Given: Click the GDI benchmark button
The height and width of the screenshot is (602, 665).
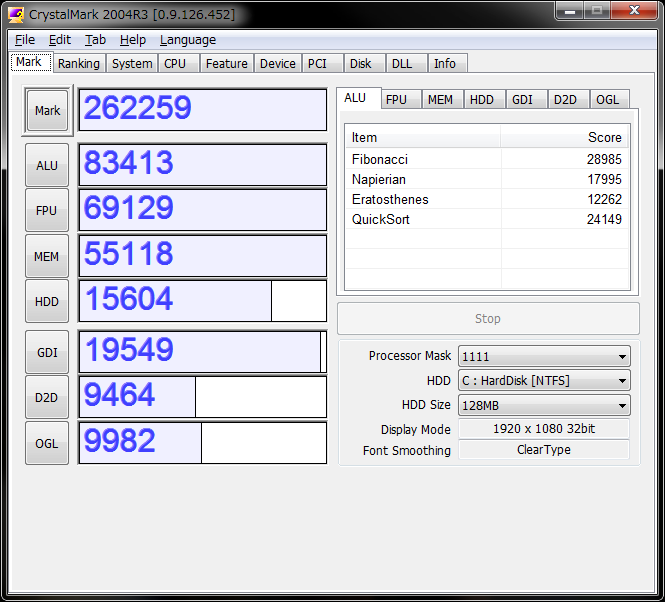Looking at the screenshot, I should [47, 352].
